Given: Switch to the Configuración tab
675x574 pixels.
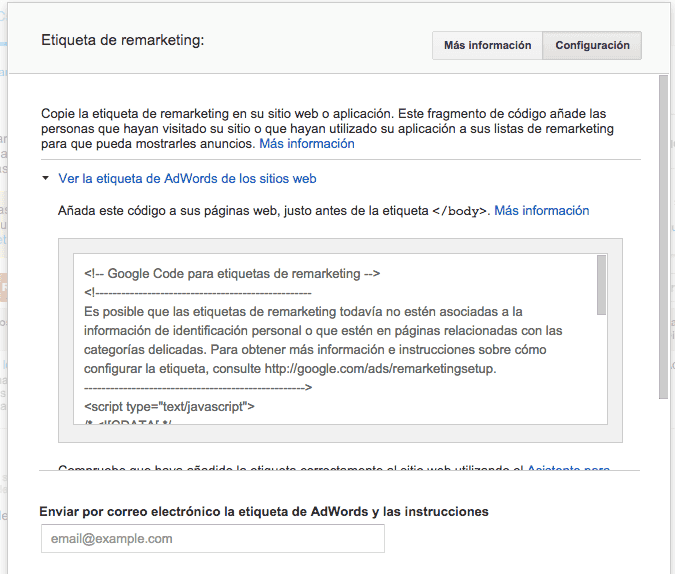Looking at the screenshot, I should pyautogui.click(x=592, y=45).
